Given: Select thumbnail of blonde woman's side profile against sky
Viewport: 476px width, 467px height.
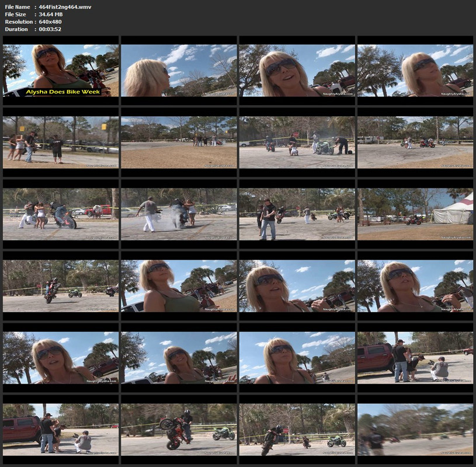Looking at the screenshot, I should (179, 71).
